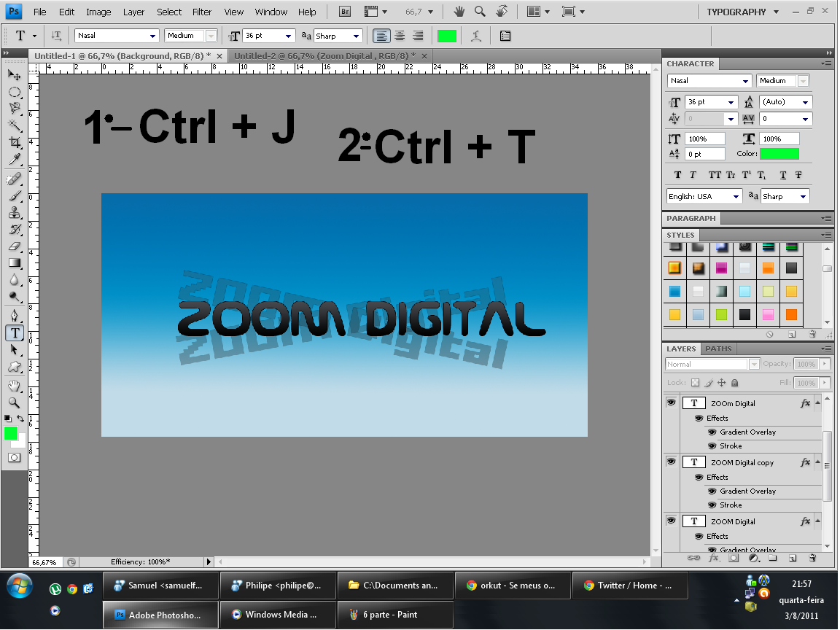
Task: Hide the ZOOm Digital top layer
Action: (x=672, y=402)
